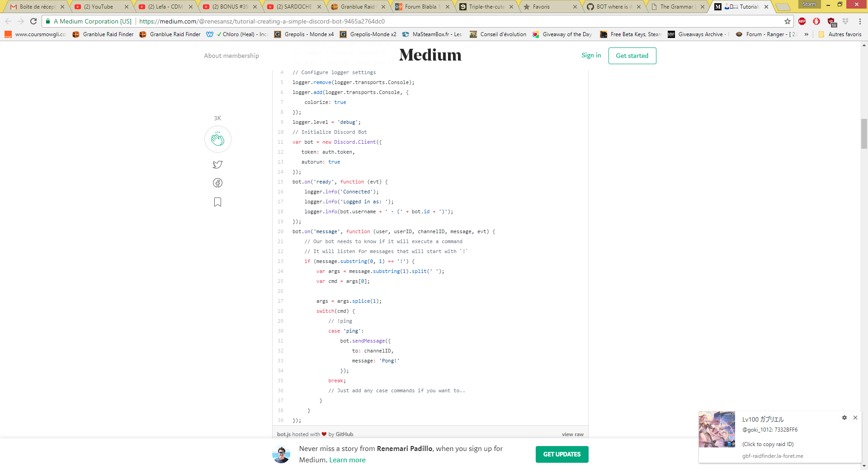This screenshot has width=868, height=470.
Task: Open the view raw link
Action: pyautogui.click(x=572, y=434)
